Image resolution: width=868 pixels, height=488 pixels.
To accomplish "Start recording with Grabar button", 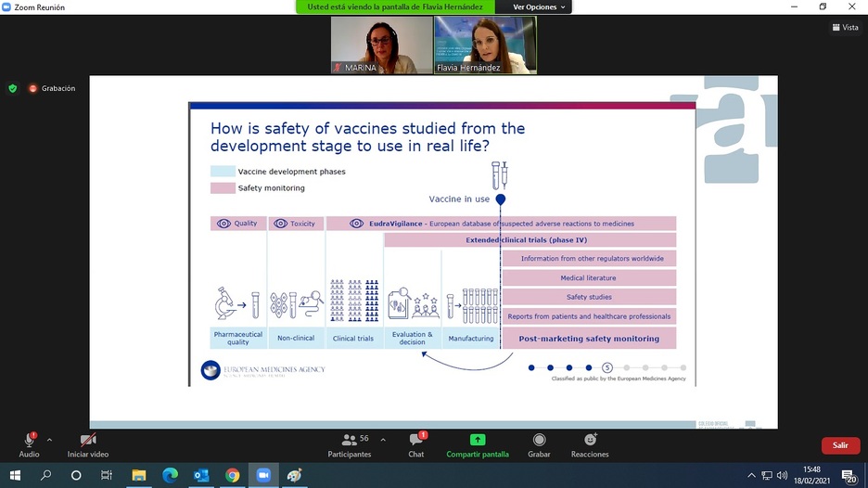I will click(x=539, y=443).
